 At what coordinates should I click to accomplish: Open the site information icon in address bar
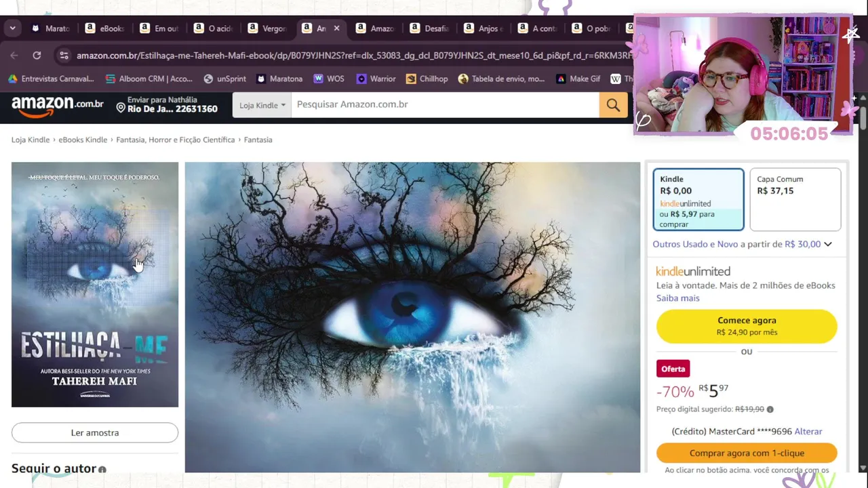pyautogui.click(x=64, y=56)
